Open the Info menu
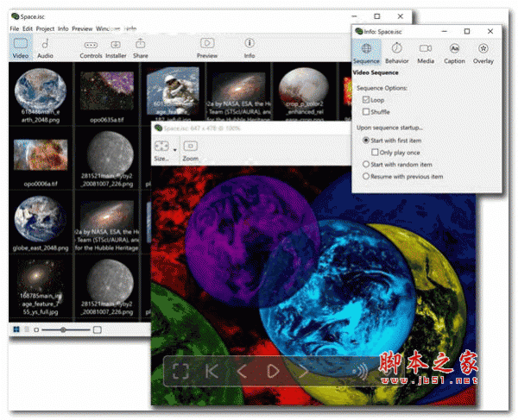This screenshot has width=518, height=420. [x=63, y=28]
